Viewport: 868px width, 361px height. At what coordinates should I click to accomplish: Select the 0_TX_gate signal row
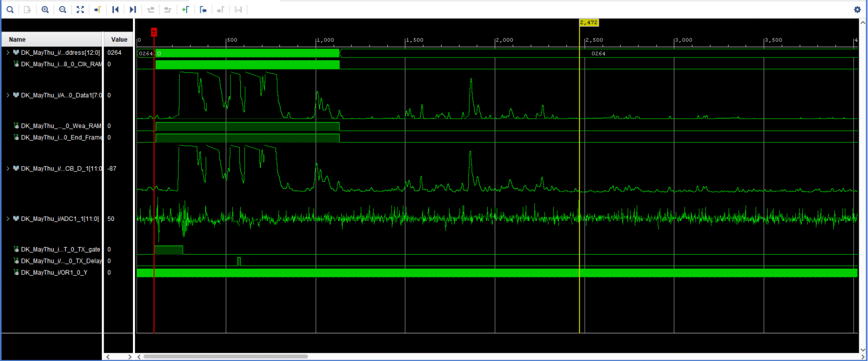point(60,249)
